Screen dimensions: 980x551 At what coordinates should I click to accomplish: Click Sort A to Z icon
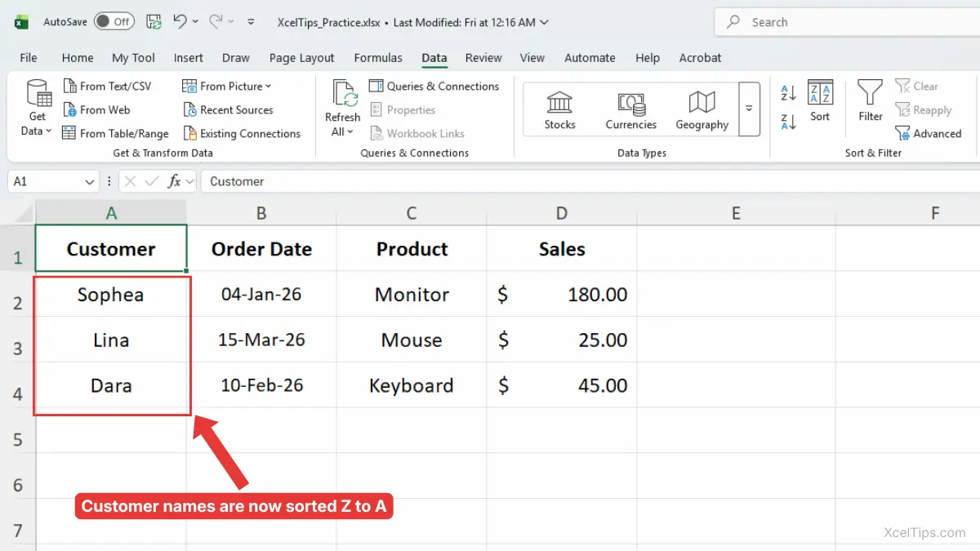(789, 94)
